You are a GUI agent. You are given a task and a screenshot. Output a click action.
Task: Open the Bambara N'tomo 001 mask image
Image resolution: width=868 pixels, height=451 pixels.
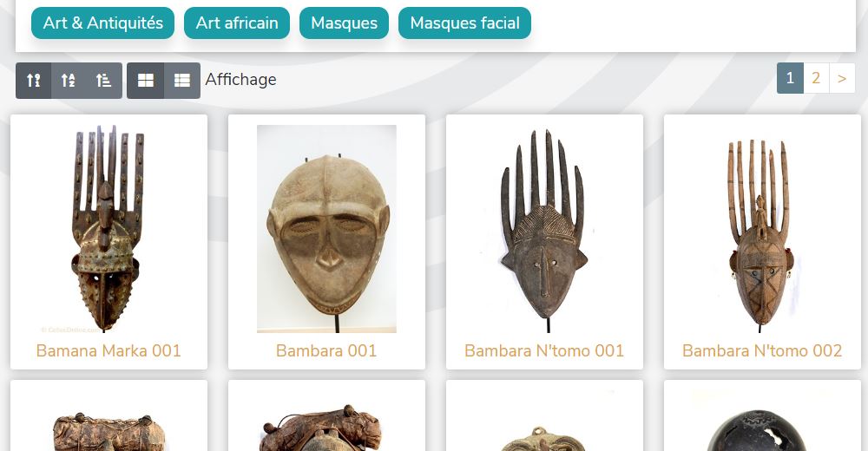tap(544, 229)
